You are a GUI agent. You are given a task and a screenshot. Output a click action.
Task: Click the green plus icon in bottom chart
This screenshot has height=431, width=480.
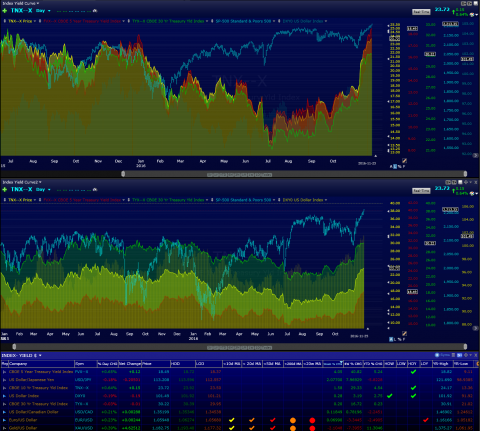[x=5, y=189]
